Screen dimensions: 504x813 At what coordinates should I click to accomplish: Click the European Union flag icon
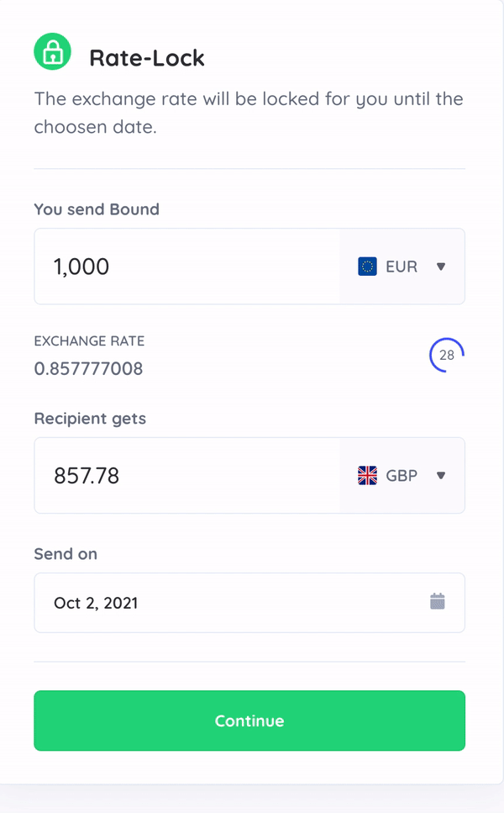(367, 267)
